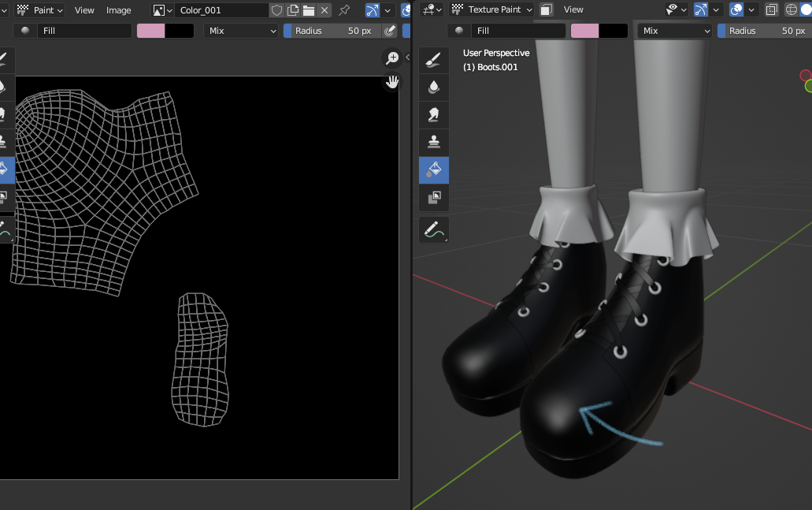Screen dimensions: 812x510
Task: Click the zoom magnifier icon in image editor
Action: pos(392,58)
